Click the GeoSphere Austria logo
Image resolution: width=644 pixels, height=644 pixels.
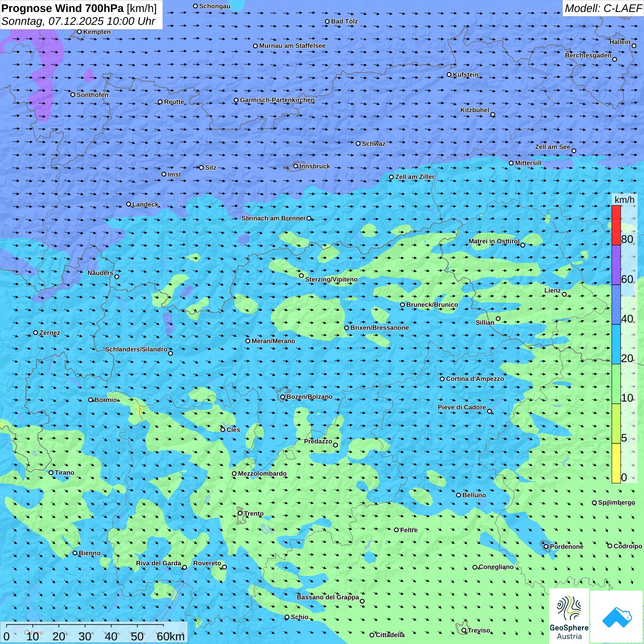[x=569, y=617]
